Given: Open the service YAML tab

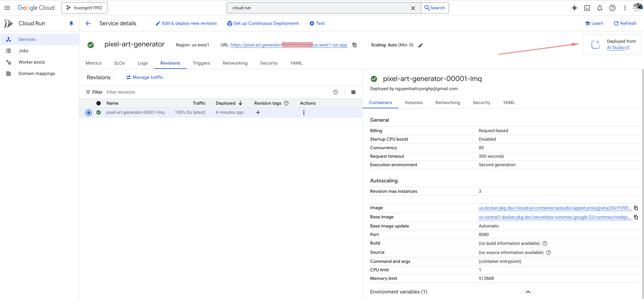Looking at the screenshot, I should tap(296, 63).
